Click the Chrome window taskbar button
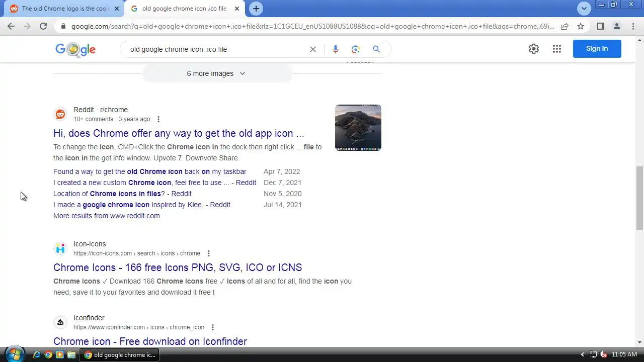This screenshot has width=644, height=362. coord(120,354)
